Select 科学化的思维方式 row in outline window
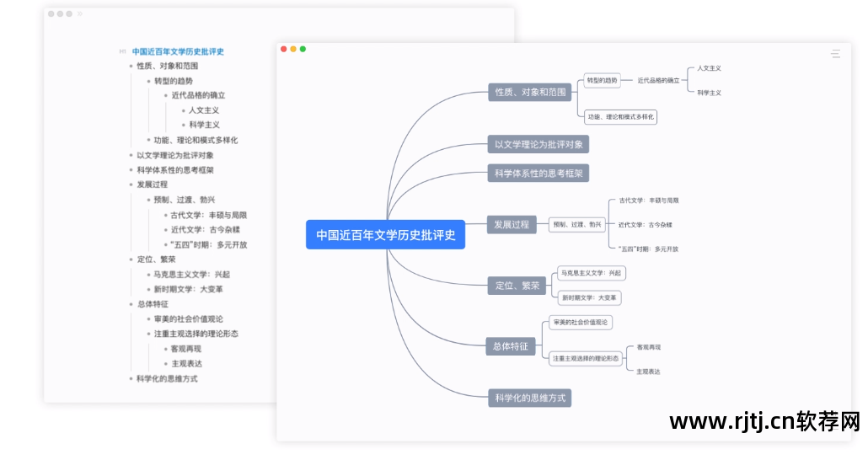This screenshot has width=868, height=460. 167,378
